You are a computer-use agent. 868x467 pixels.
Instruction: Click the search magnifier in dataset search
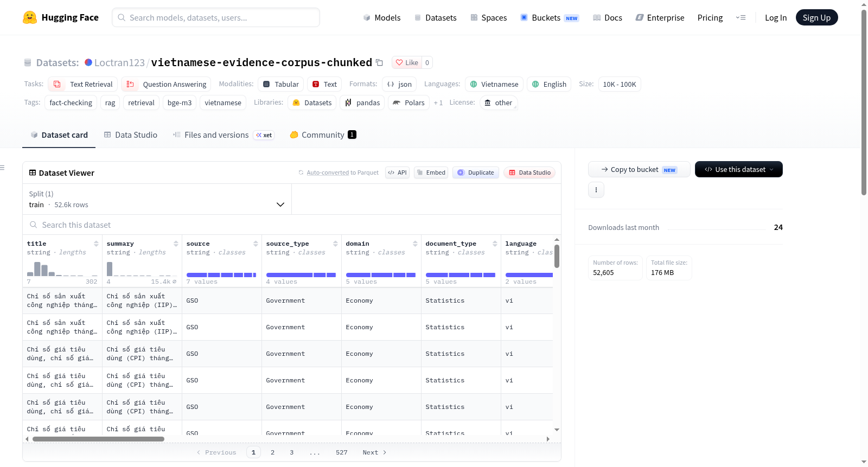coord(34,225)
